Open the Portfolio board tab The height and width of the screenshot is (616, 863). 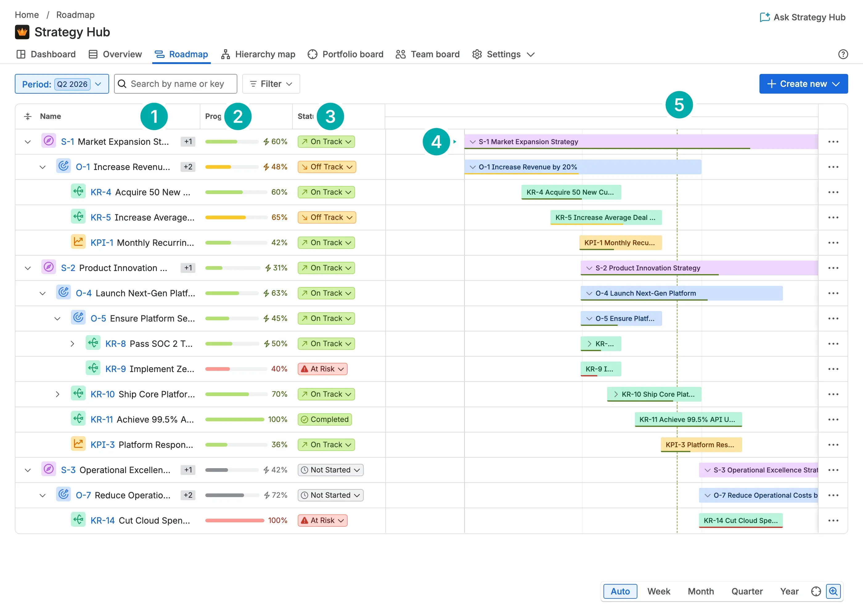(x=345, y=54)
